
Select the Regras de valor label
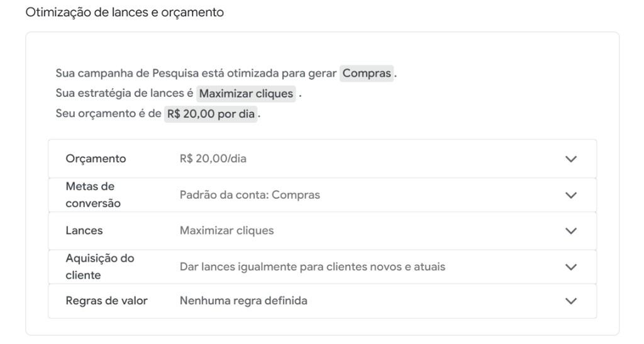[106, 301]
